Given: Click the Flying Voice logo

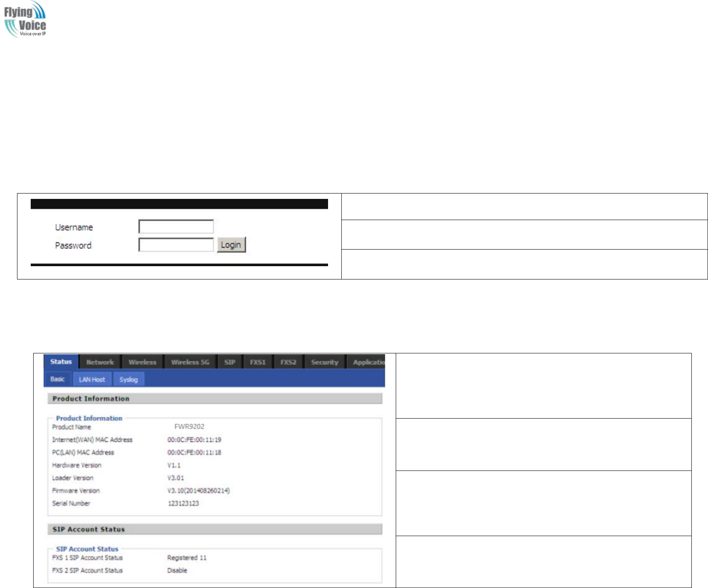Looking at the screenshot, I should click(x=25, y=19).
